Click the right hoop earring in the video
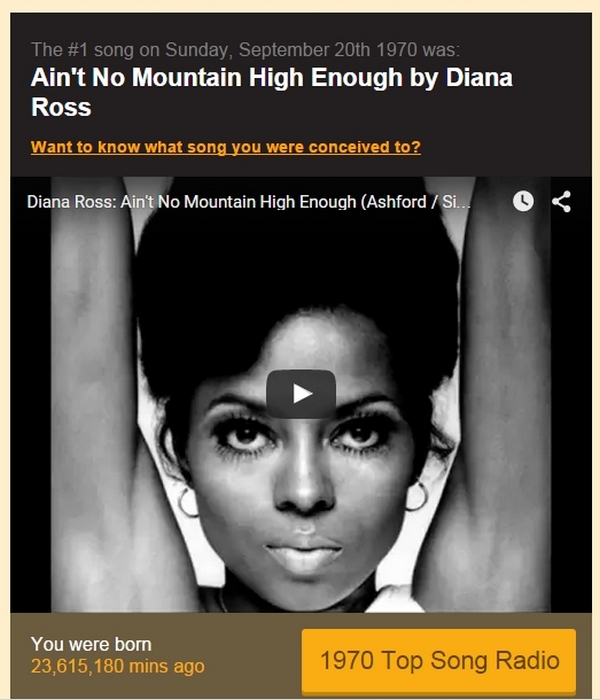This screenshot has width=600, height=700. click(x=417, y=496)
